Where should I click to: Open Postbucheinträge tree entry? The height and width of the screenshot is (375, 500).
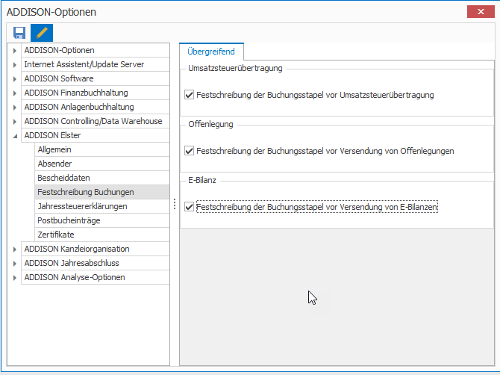point(102,220)
